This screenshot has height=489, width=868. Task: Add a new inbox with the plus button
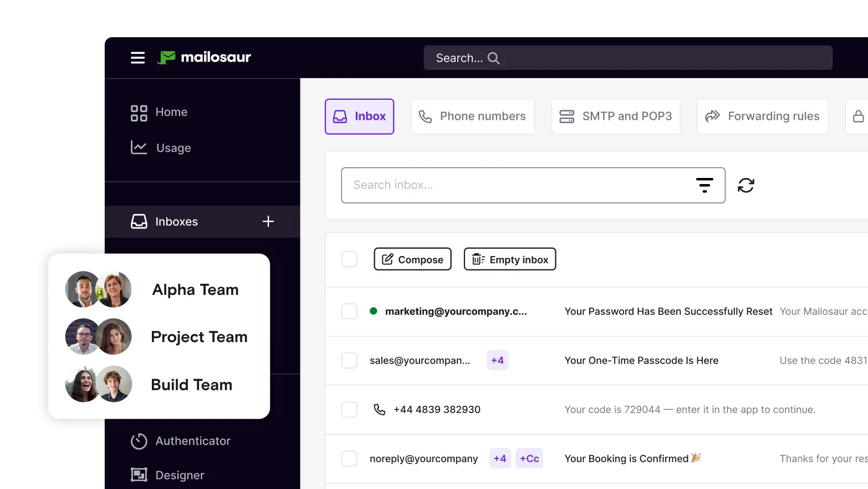(x=268, y=221)
